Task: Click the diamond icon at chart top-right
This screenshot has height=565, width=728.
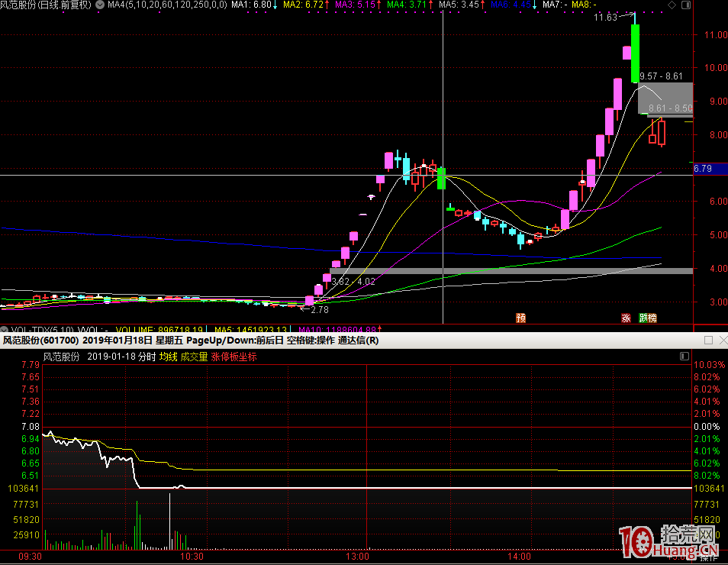Action: pyautogui.click(x=670, y=5)
